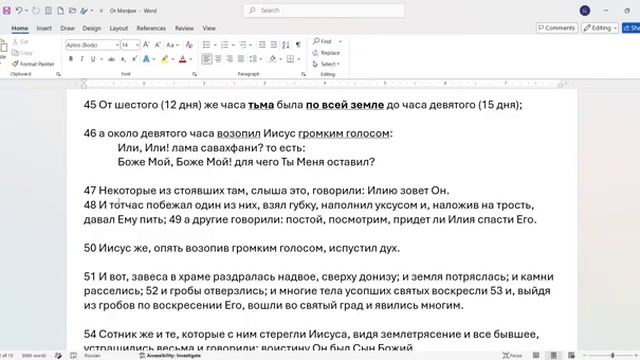The width and height of the screenshot is (640, 360).
Task: Show or hide paragraph marks
Action: point(298,44)
